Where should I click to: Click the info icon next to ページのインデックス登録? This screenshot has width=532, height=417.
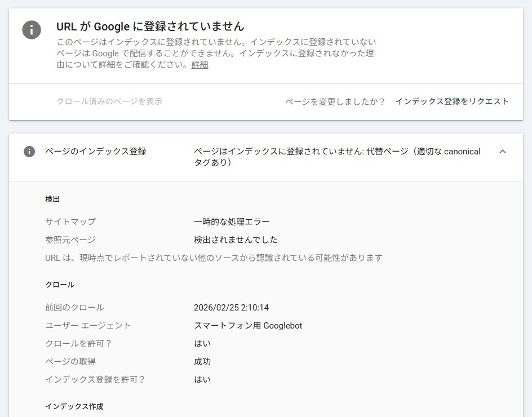[x=29, y=152]
